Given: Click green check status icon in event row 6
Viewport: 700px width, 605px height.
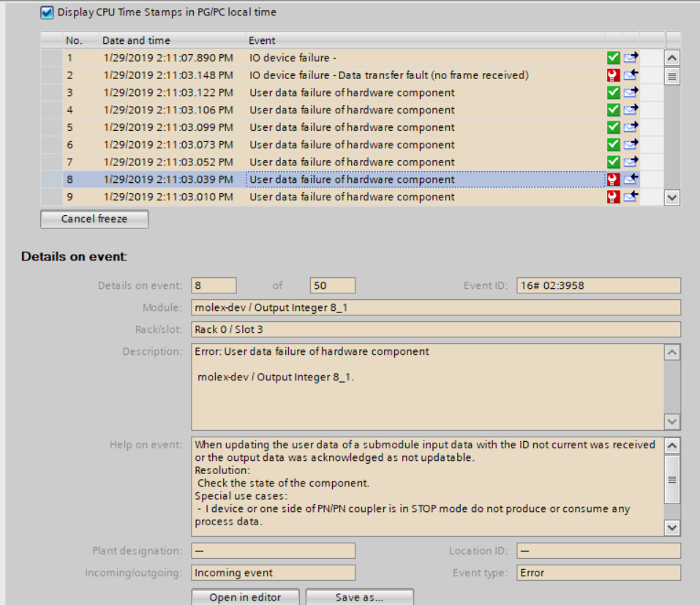Looking at the screenshot, I should click(x=614, y=145).
